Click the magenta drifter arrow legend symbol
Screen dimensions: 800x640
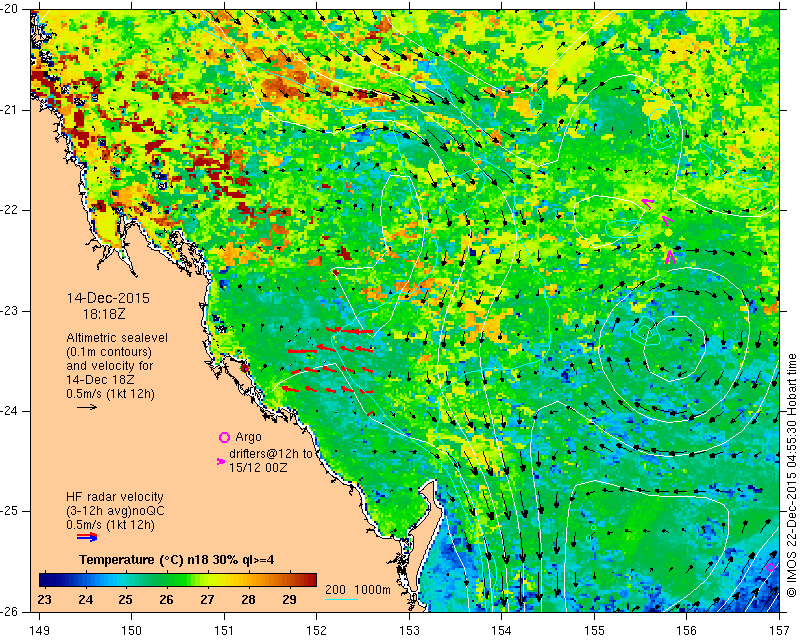pyautogui.click(x=221, y=461)
